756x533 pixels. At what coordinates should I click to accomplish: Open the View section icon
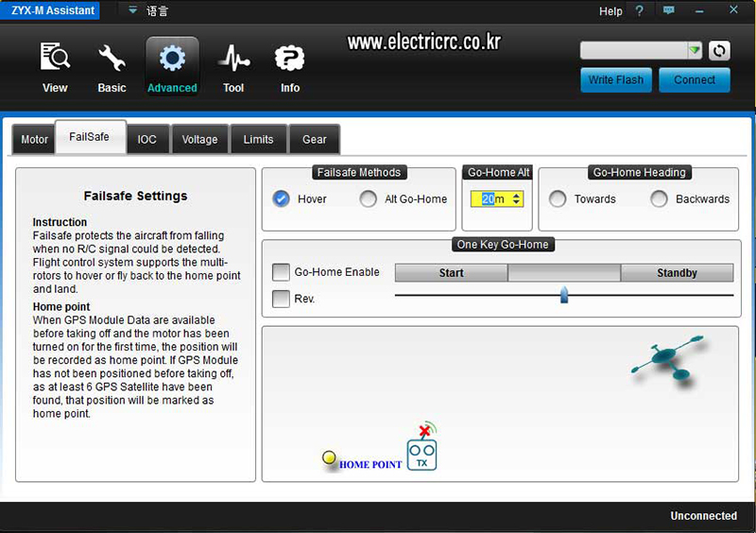point(55,57)
